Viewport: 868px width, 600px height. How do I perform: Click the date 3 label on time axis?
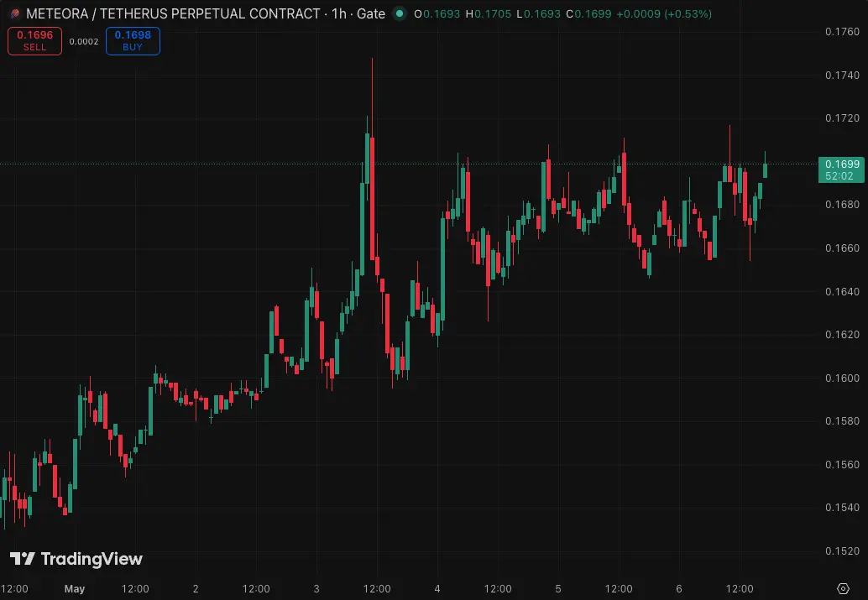click(316, 589)
